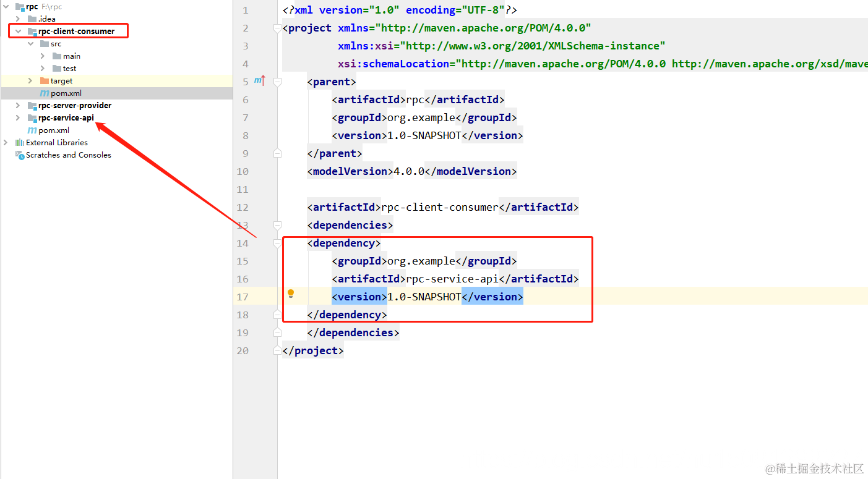
Task: Select the main folder label
Action: [x=72, y=56]
